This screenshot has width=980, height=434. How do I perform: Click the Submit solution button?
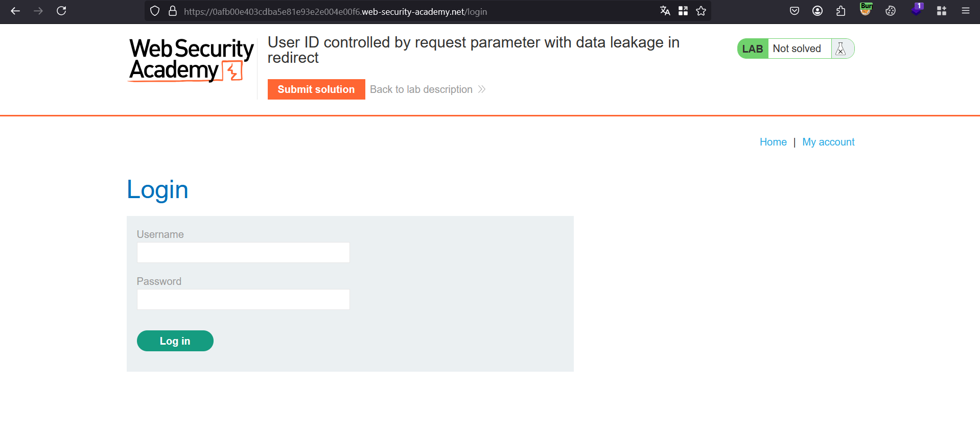coord(316,89)
